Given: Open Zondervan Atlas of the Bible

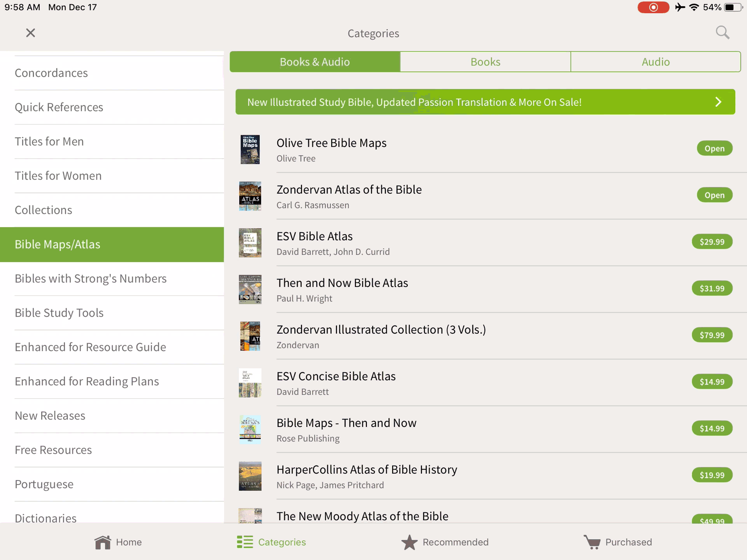Looking at the screenshot, I should [x=349, y=190].
